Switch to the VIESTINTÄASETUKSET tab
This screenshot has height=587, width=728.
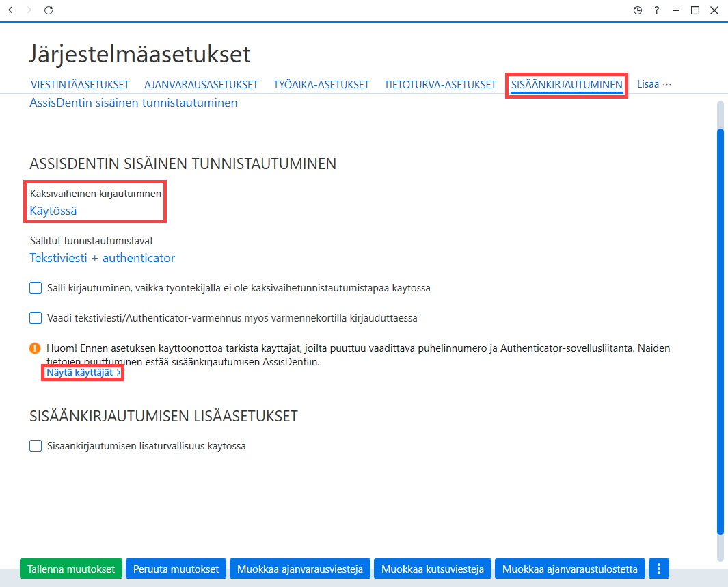point(80,85)
